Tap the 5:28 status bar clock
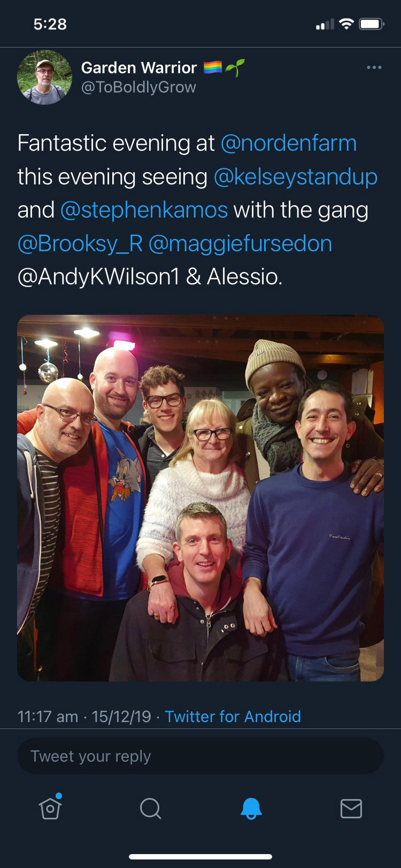The height and width of the screenshot is (868, 401). 50,24
